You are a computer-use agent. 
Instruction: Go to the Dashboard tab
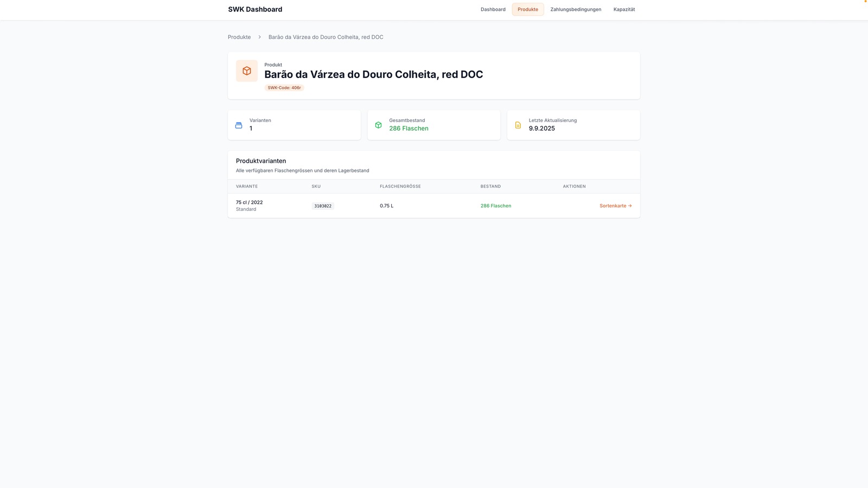tap(493, 9)
